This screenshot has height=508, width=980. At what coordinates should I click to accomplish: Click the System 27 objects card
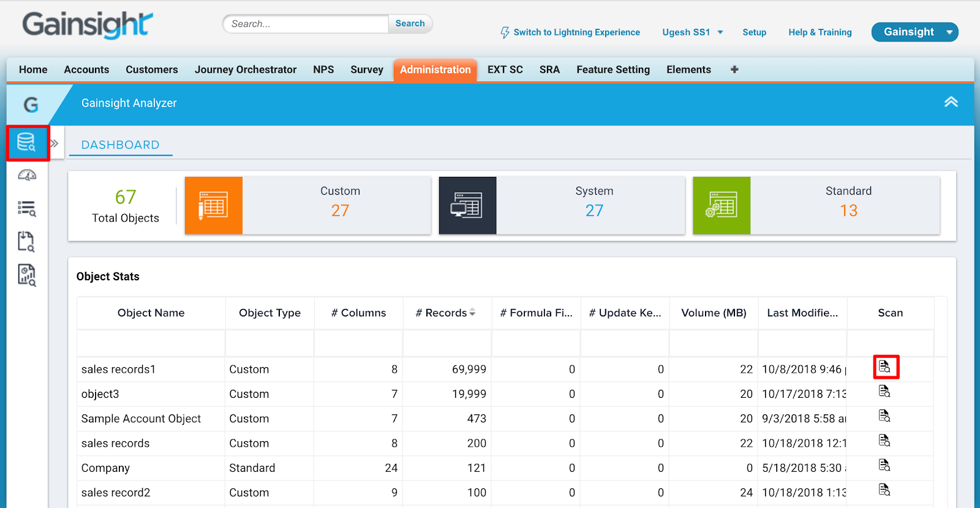coord(562,205)
